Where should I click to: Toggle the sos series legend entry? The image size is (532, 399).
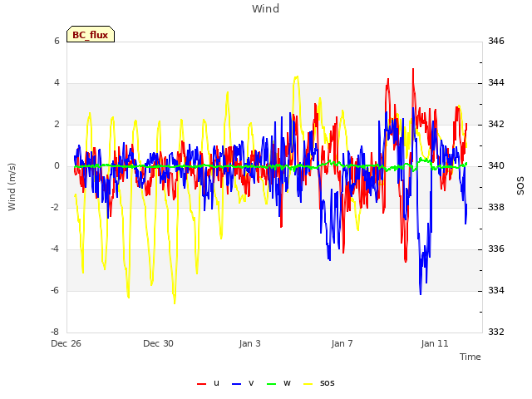click(x=318, y=383)
